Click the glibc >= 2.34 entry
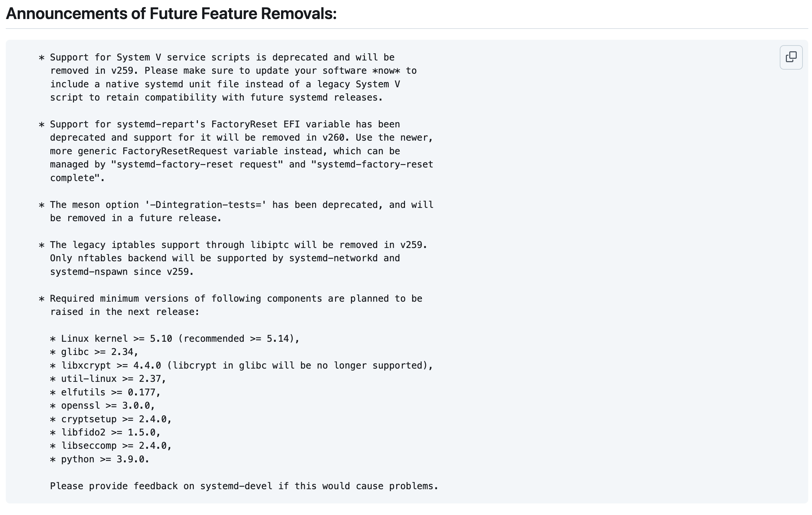Image resolution: width=812 pixels, height=515 pixels. pyautogui.click(x=99, y=352)
